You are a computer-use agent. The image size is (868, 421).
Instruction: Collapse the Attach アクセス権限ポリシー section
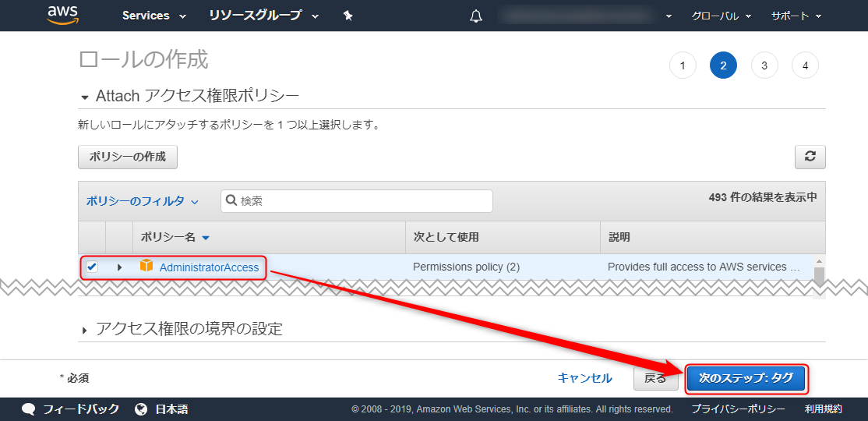[190, 96]
